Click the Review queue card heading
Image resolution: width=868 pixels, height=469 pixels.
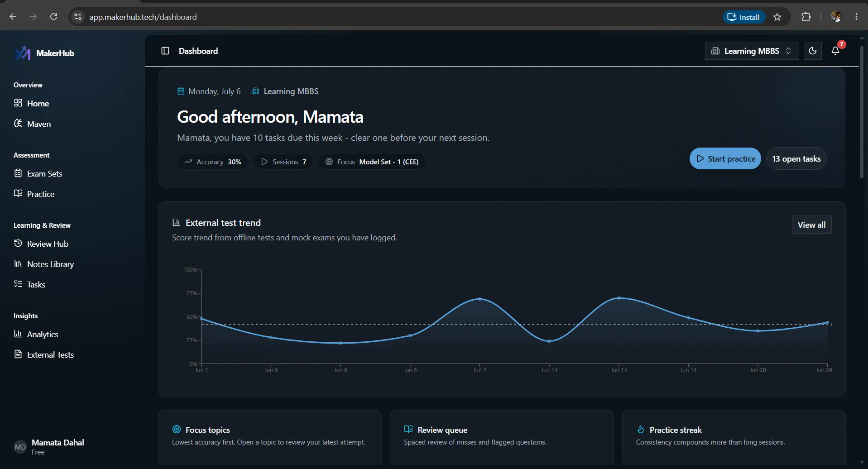tap(442, 430)
